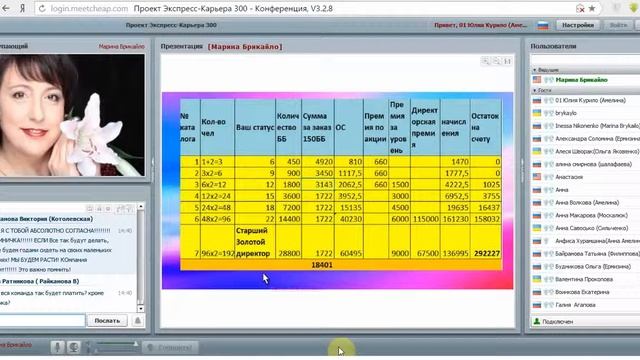The width and height of the screenshot is (640, 360).
Task: Click cell 115000 in the director bonus column
Action: 425,219
